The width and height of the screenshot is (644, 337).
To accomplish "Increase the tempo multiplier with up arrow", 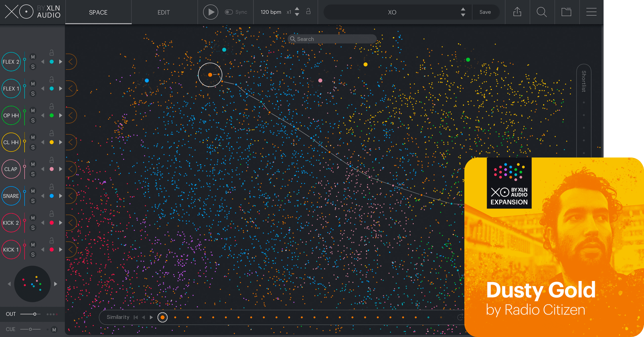I will click(x=297, y=9).
